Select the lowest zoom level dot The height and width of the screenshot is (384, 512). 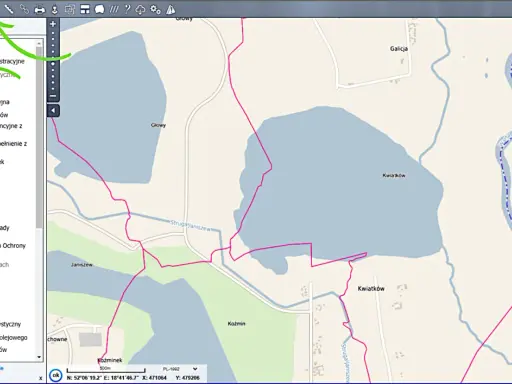53,89
